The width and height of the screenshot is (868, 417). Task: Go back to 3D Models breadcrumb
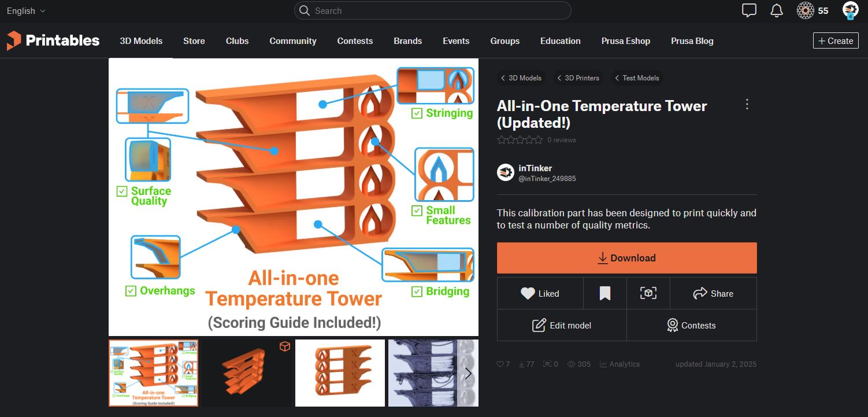click(521, 78)
